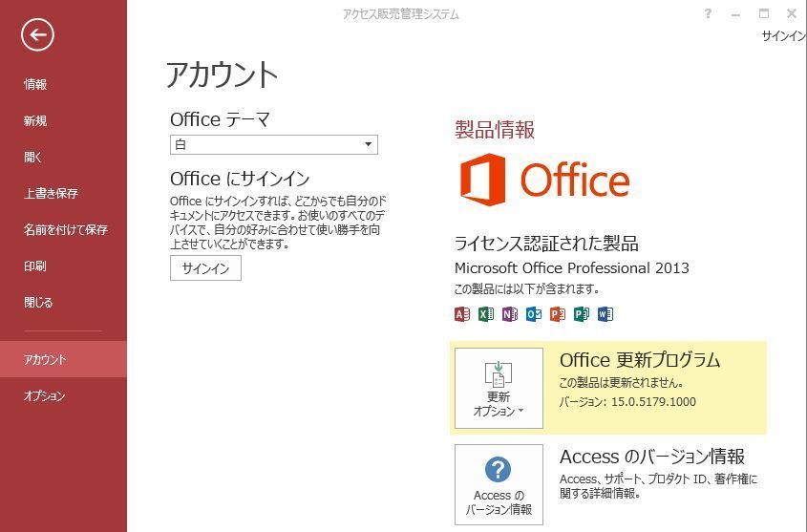This screenshot has width=807, height=532.
Task: Expand the Office テーマ dropdown
Action: pos(274,144)
